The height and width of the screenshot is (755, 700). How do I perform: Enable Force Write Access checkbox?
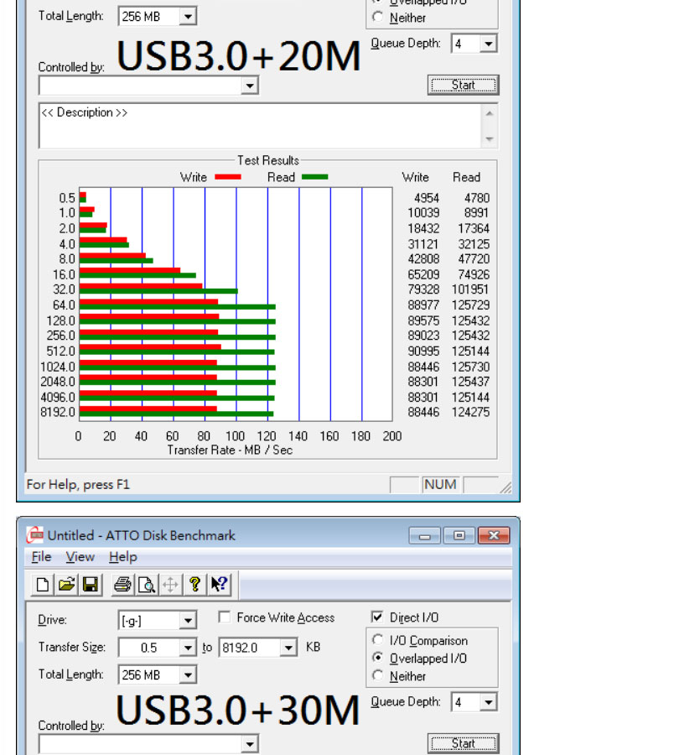click(x=224, y=617)
